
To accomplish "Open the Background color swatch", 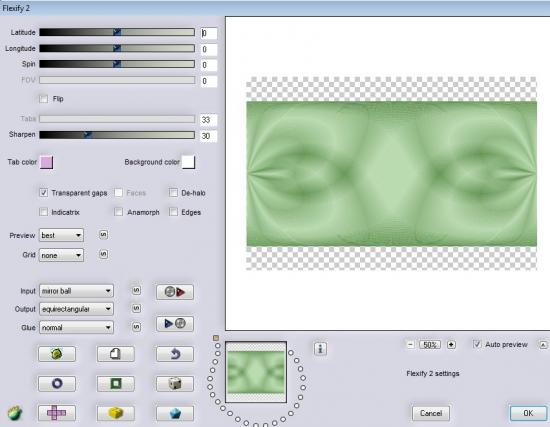I will (188, 162).
